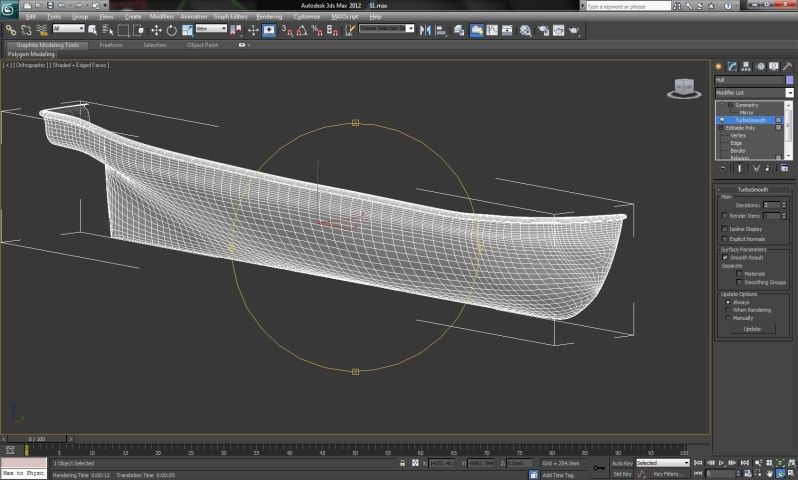The image size is (798, 480).
Task: Click the Select and Link tool
Action: 11,31
